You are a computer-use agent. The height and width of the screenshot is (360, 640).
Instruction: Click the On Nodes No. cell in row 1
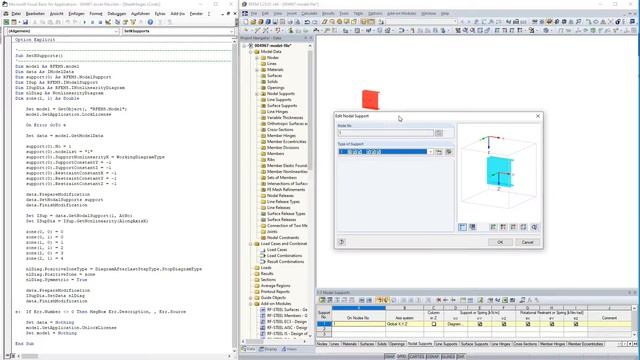(x=359, y=324)
